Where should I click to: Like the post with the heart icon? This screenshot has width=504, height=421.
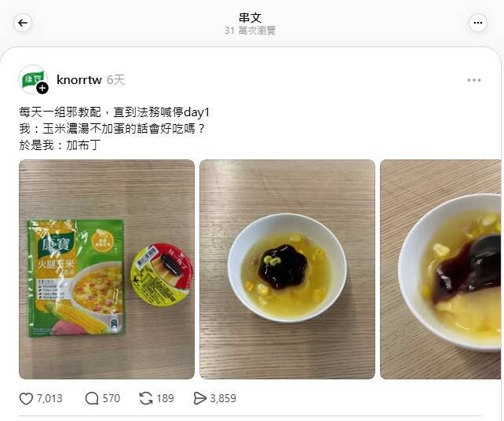[x=26, y=399]
